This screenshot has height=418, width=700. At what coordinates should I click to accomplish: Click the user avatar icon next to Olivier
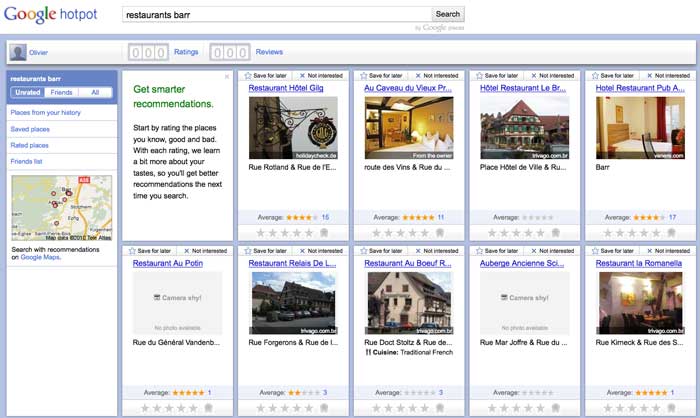(x=18, y=52)
